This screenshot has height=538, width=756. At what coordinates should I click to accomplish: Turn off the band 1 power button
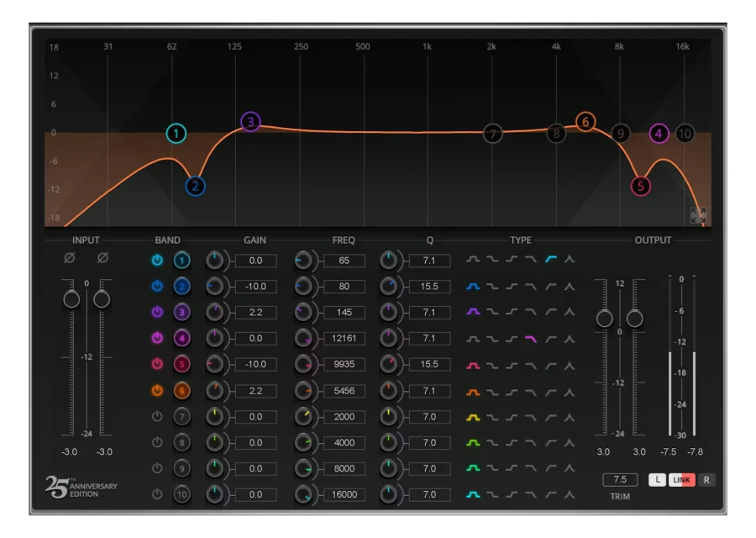157,260
